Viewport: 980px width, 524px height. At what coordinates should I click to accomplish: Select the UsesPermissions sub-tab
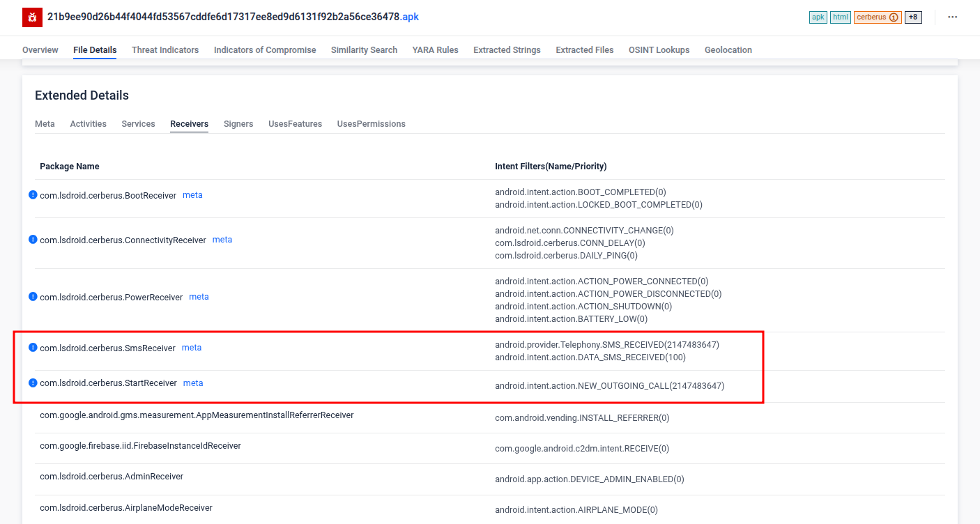click(x=371, y=124)
